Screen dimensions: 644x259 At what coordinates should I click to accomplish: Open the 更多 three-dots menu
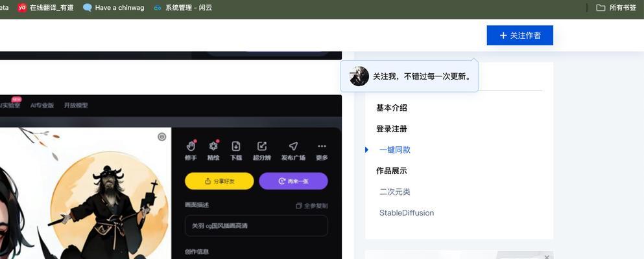coord(322,146)
